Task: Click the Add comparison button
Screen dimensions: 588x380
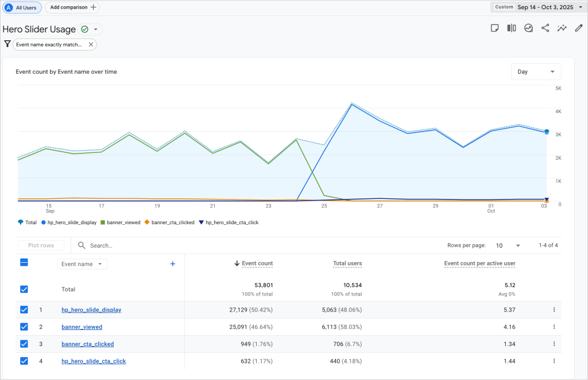Action: pos(72,7)
